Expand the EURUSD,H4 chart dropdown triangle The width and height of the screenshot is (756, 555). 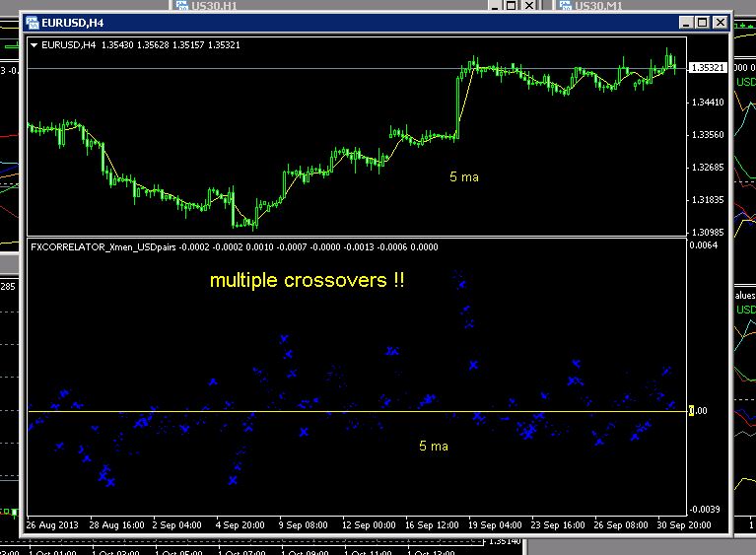click(x=34, y=45)
